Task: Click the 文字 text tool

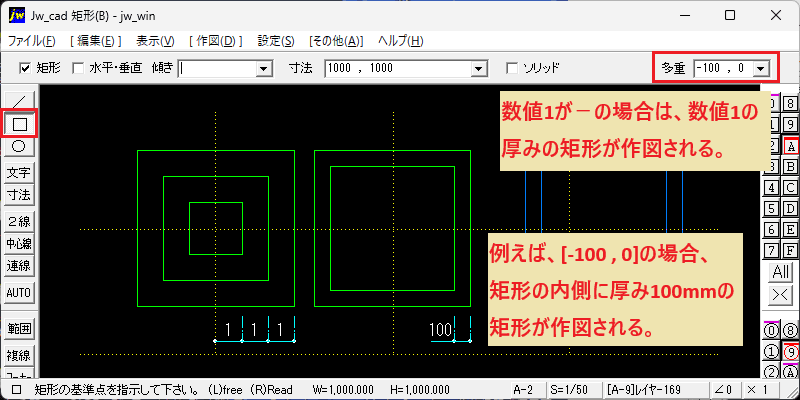Action: coord(18,173)
